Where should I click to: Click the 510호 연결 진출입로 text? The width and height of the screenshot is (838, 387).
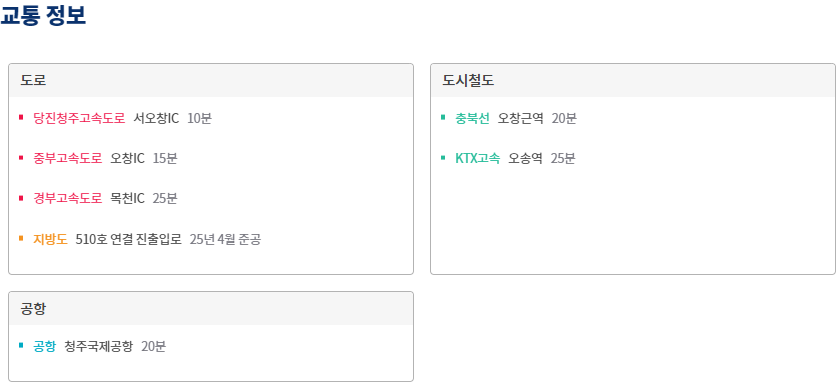point(129,239)
